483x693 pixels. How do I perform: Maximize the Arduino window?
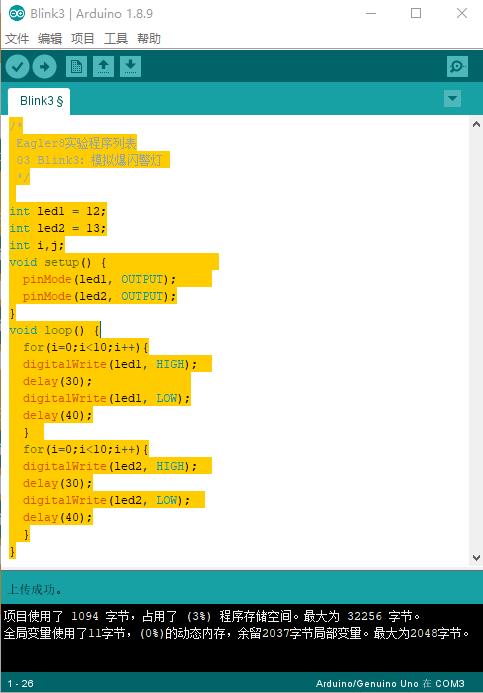416,14
